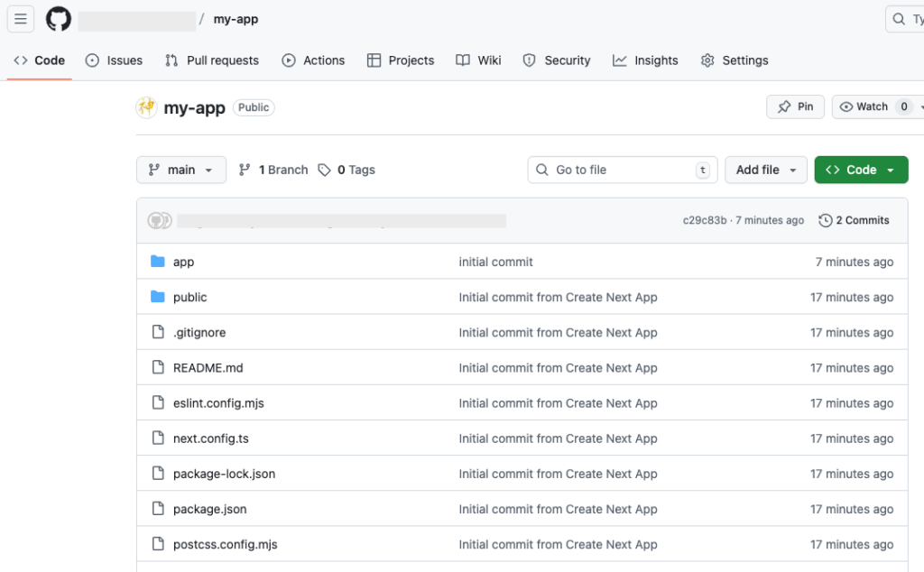
Task: Open the repository Settings tab
Action: click(735, 60)
